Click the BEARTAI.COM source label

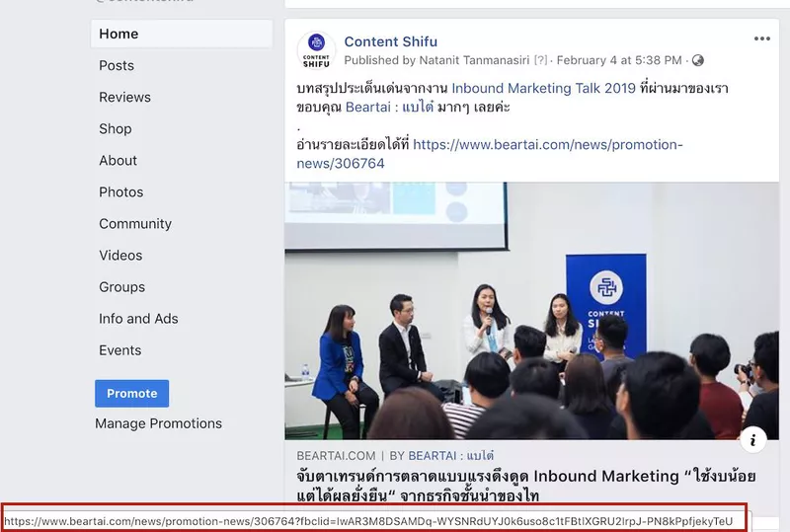click(x=336, y=456)
